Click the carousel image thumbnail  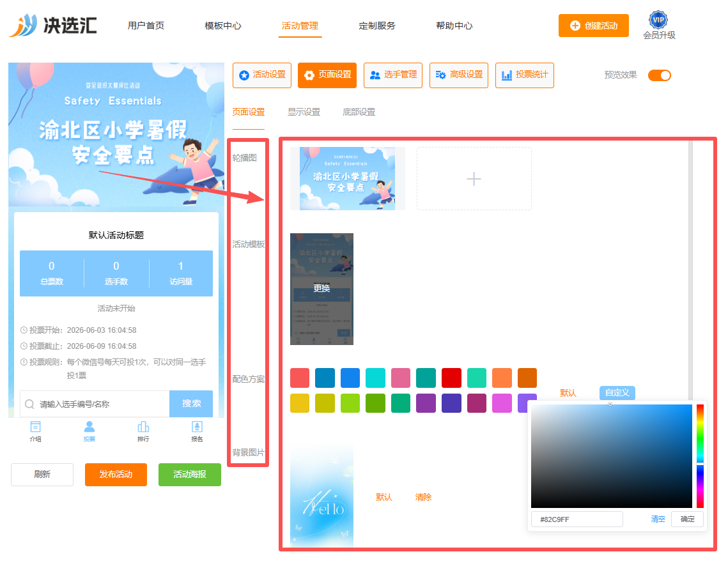point(347,179)
